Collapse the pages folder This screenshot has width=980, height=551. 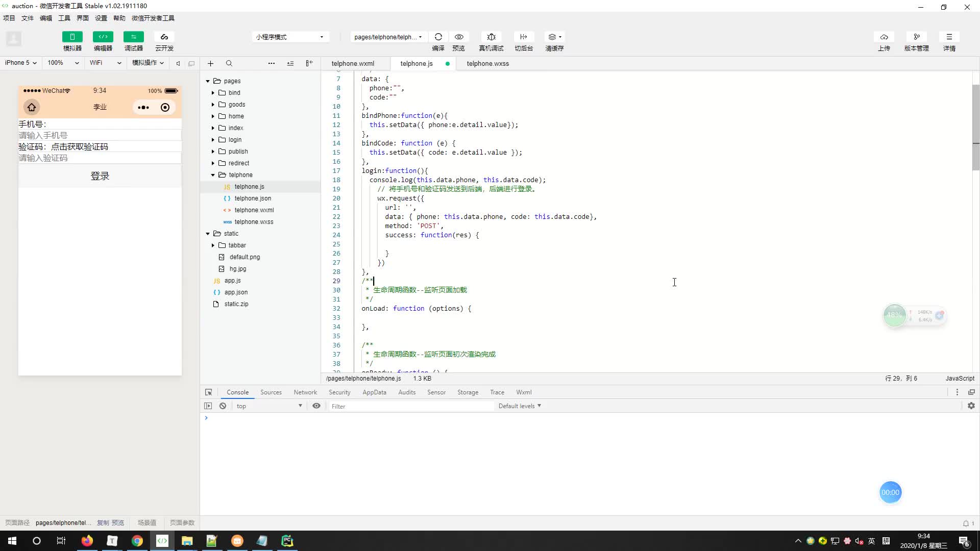coord(208,81)
